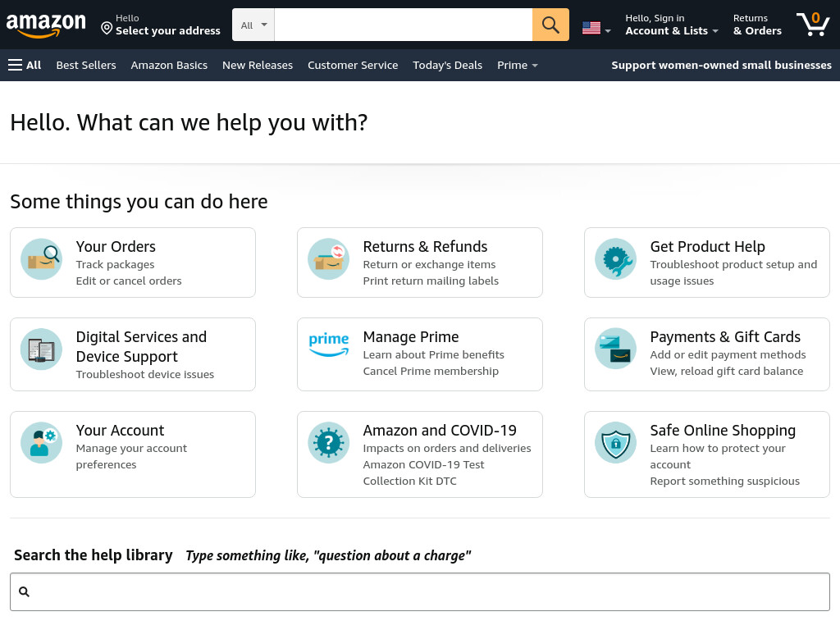
Task: Open Returns & Refunds heading
Action: tap(426, 246)
